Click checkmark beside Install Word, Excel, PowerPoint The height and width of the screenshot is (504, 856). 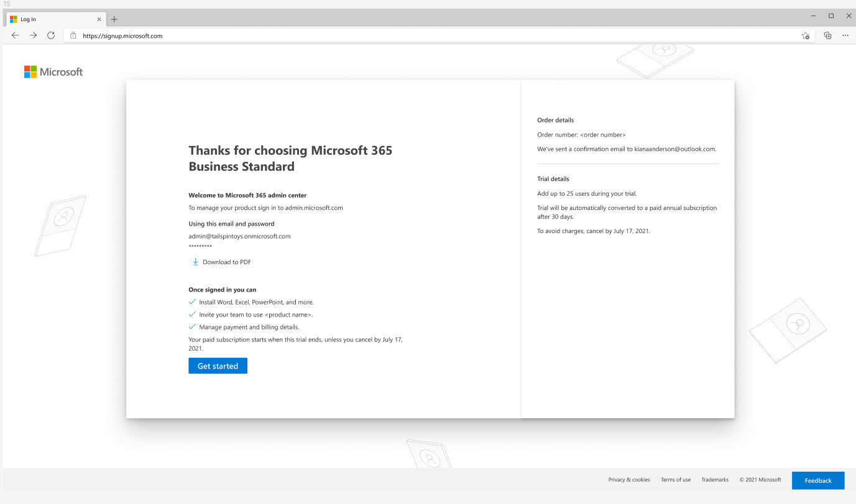[192, 302]
